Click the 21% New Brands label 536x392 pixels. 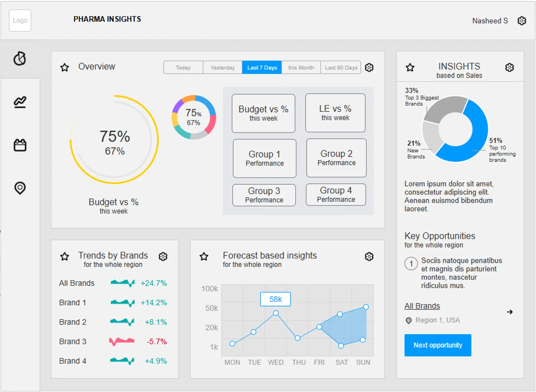click(x=416, y=150)
